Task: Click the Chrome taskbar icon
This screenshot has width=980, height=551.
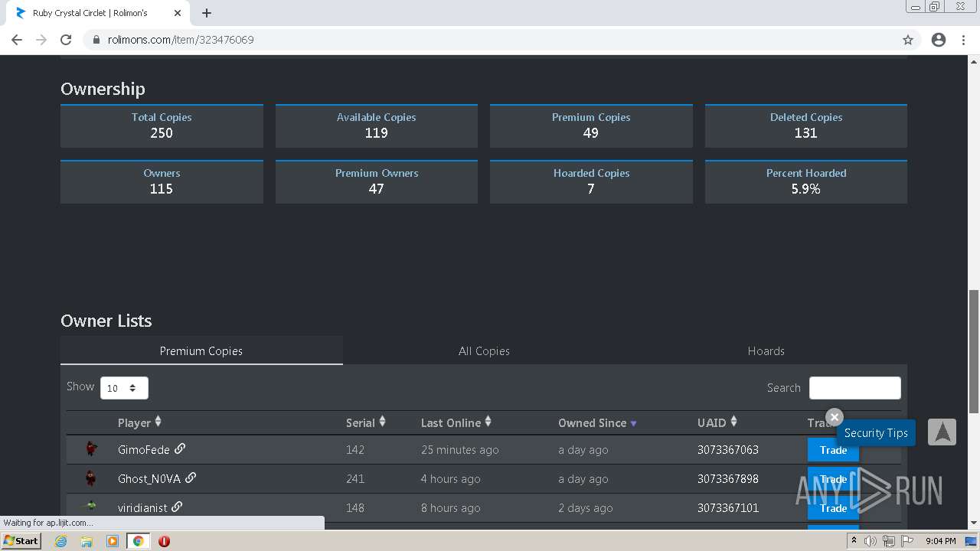Action: [x=138, y=541]
